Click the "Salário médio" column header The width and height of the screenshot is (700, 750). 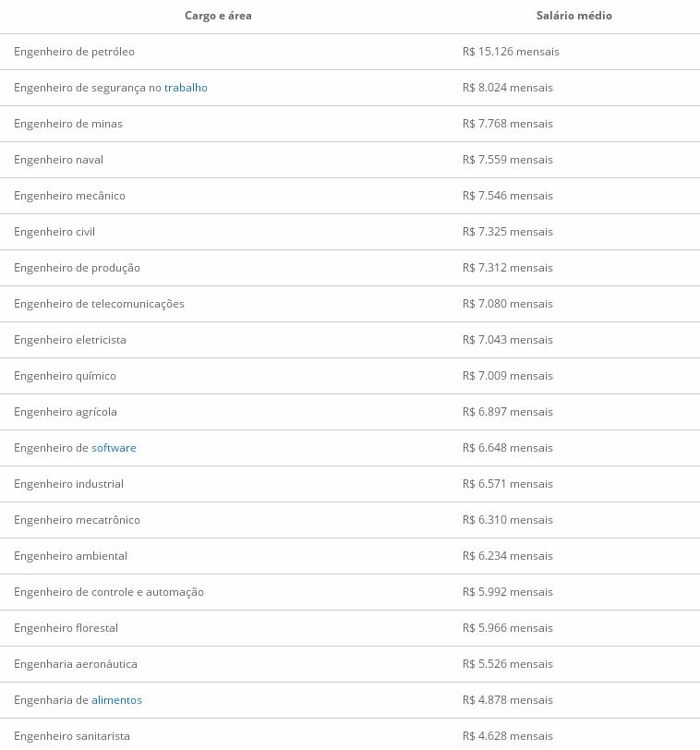tap(573, 16)
